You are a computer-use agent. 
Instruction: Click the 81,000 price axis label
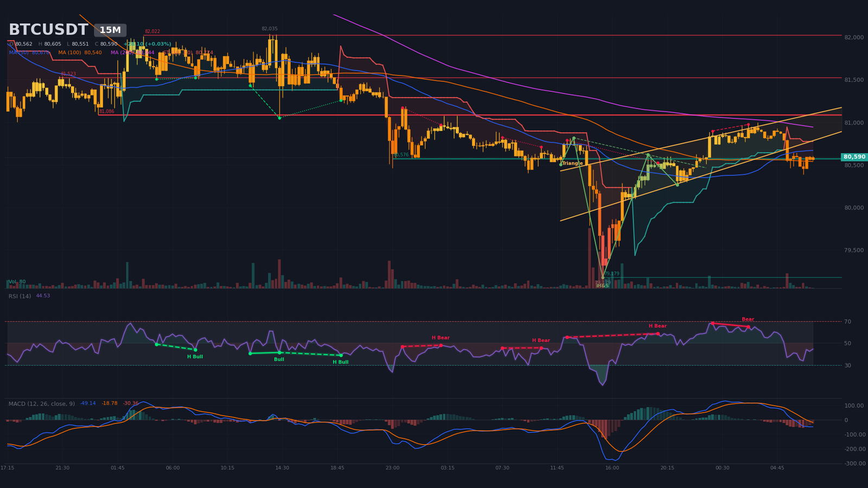coord(854,123)
